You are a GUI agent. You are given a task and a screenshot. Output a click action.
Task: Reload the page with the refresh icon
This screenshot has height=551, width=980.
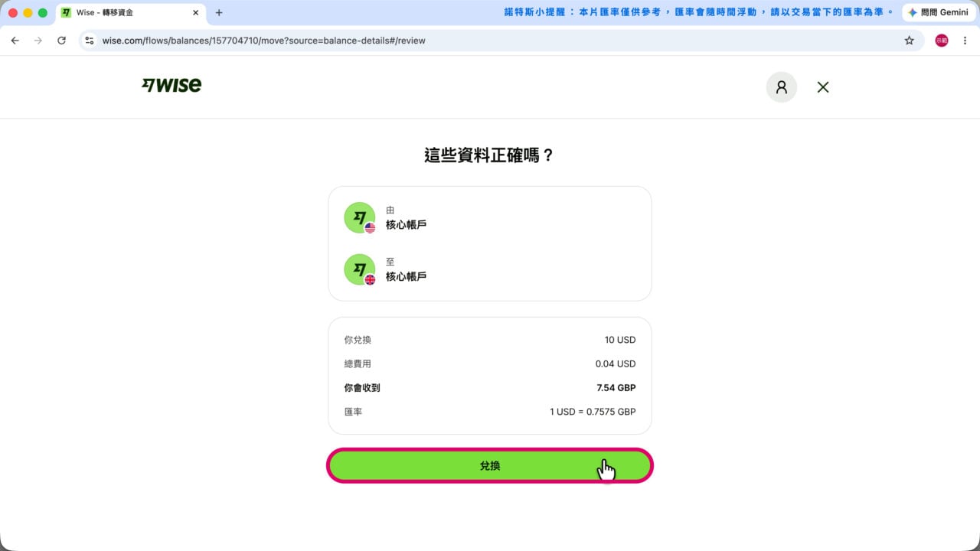click(62, 41)
